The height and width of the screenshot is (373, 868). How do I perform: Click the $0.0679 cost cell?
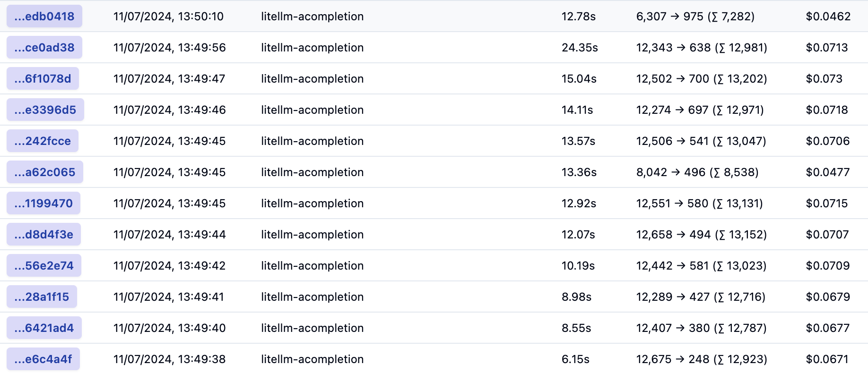coord(828,297)
